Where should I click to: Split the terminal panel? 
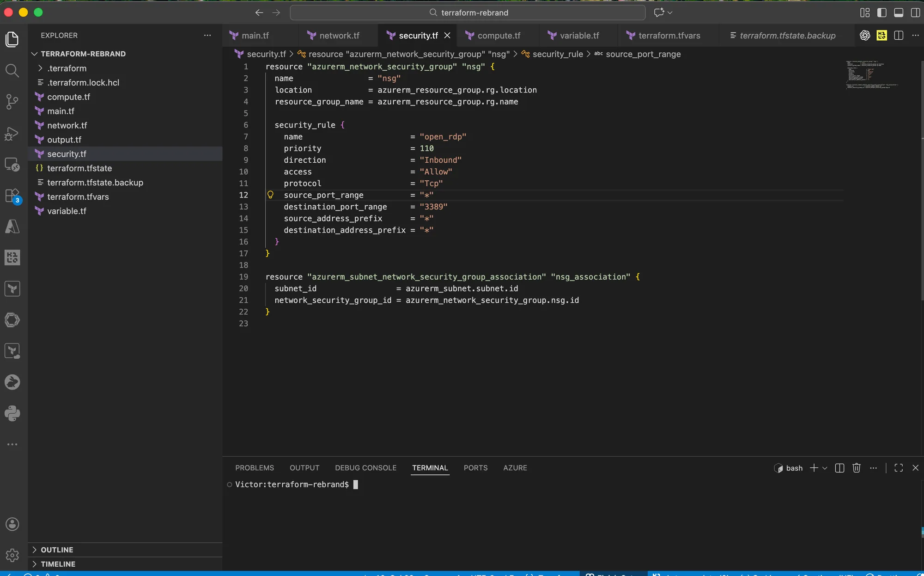pos(839,468)
